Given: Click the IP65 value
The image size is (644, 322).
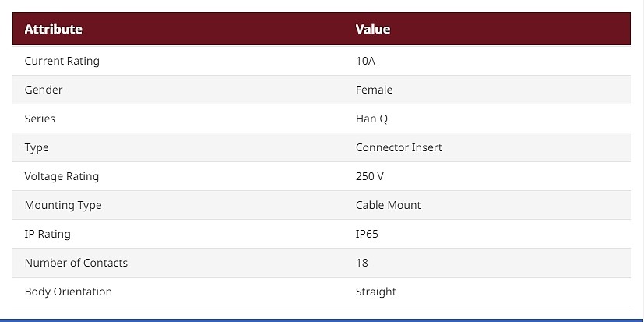Looking at the screenshot, I should click(x=368, y=234).
